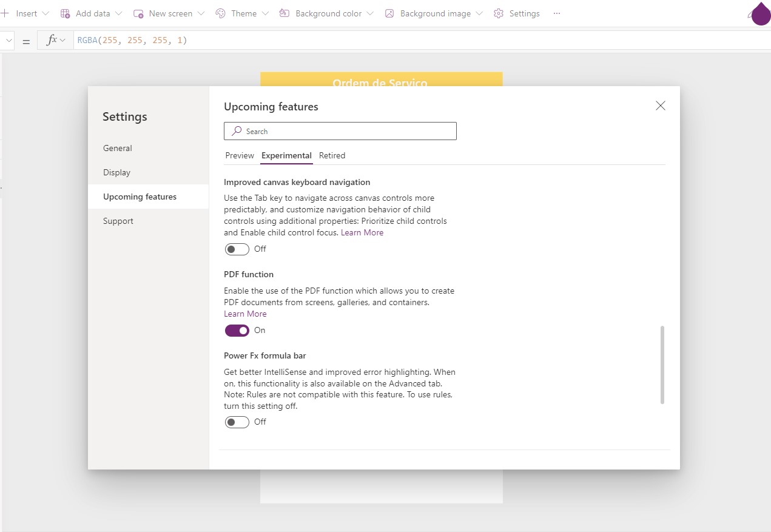Click the fx formula bar icon

[x=52, y=39]
